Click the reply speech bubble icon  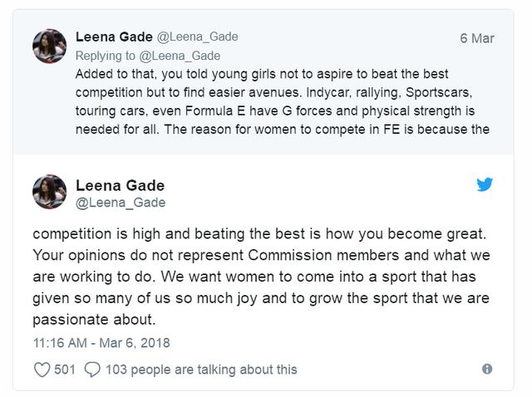coord(92,370)
